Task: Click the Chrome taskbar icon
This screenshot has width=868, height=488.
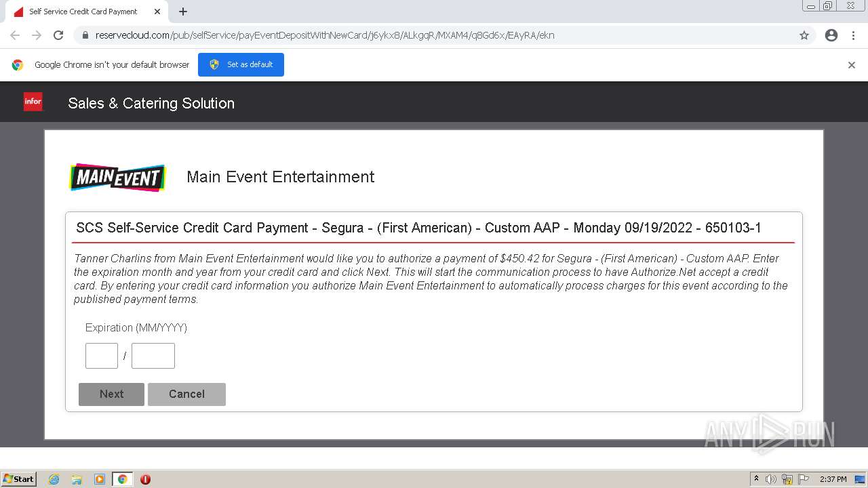Action: click(123, 479)
